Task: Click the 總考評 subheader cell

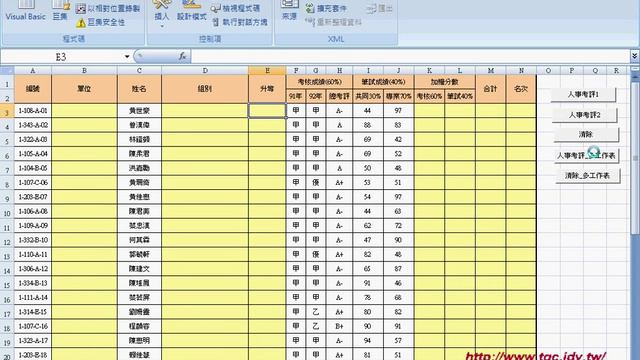Action: point(339,96)
